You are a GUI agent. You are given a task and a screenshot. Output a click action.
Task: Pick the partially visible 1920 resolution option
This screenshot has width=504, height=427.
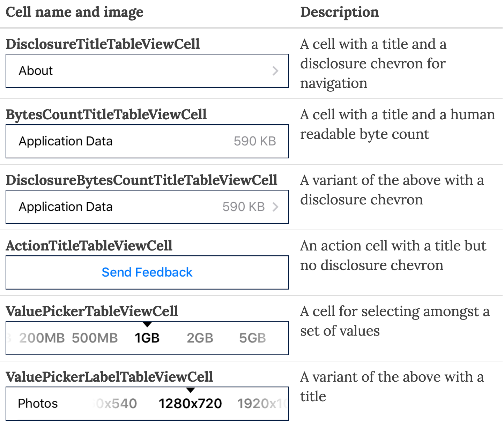pyautogui.click(x=262, y=404)
